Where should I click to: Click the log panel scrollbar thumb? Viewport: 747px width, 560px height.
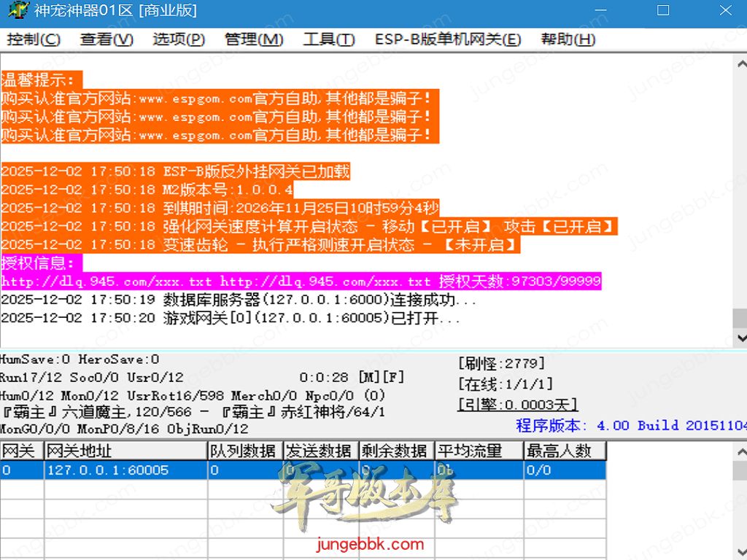(x=740, y=319)
